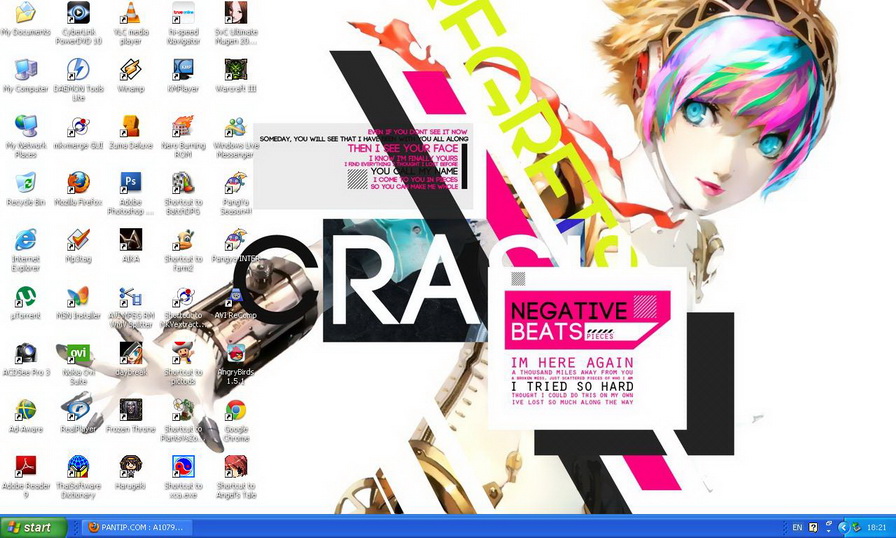Launch AngryBirds 1.5.1 shortcut

point(236,352)
